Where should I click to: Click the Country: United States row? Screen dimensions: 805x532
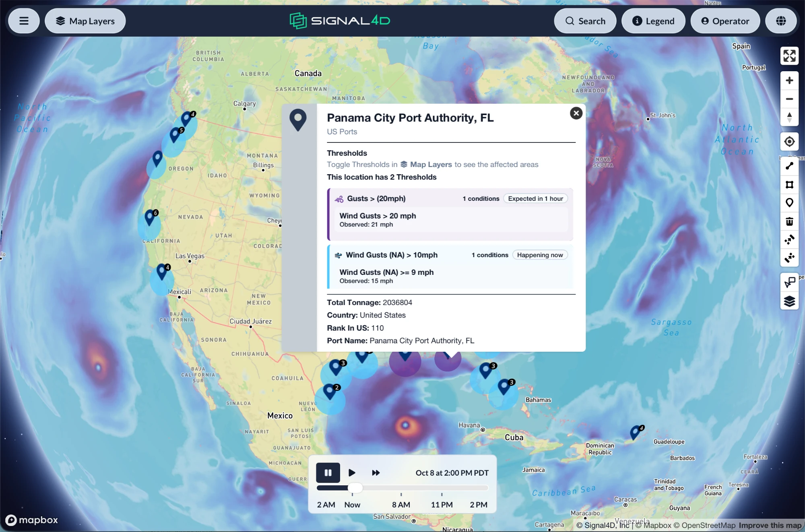point(366,315)
